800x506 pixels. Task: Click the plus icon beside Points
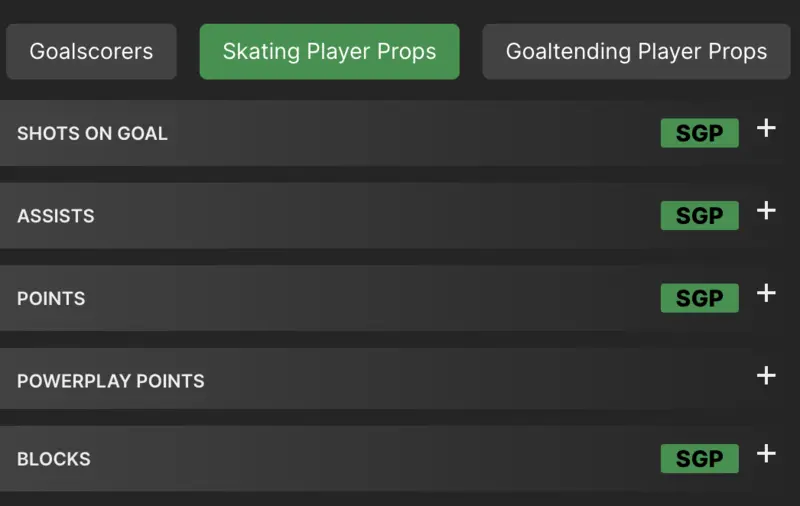click(766, 293)
